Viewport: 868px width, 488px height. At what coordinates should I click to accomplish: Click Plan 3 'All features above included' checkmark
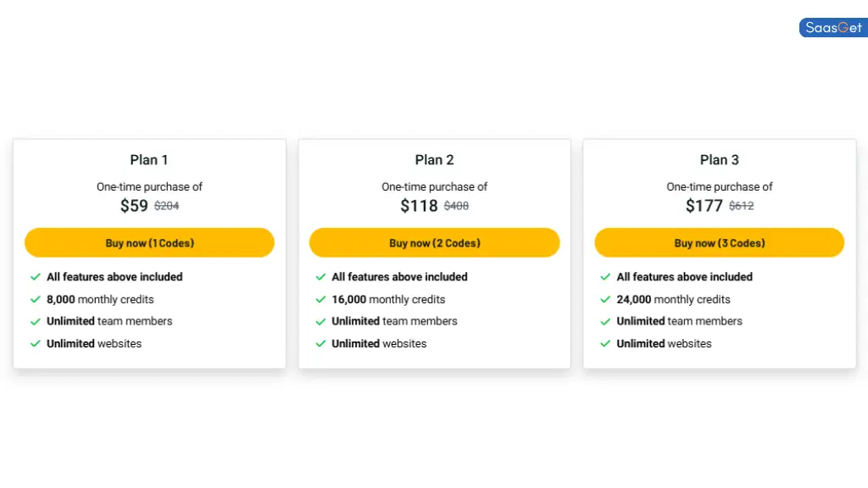coord(605,277)
